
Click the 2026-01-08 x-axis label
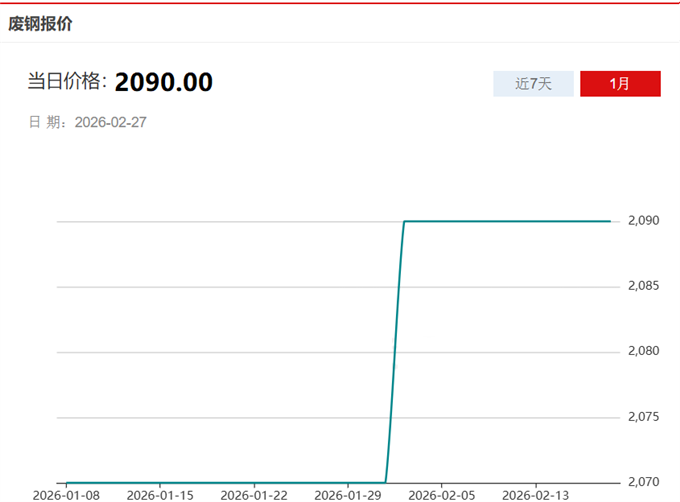(x=66, y=495)
